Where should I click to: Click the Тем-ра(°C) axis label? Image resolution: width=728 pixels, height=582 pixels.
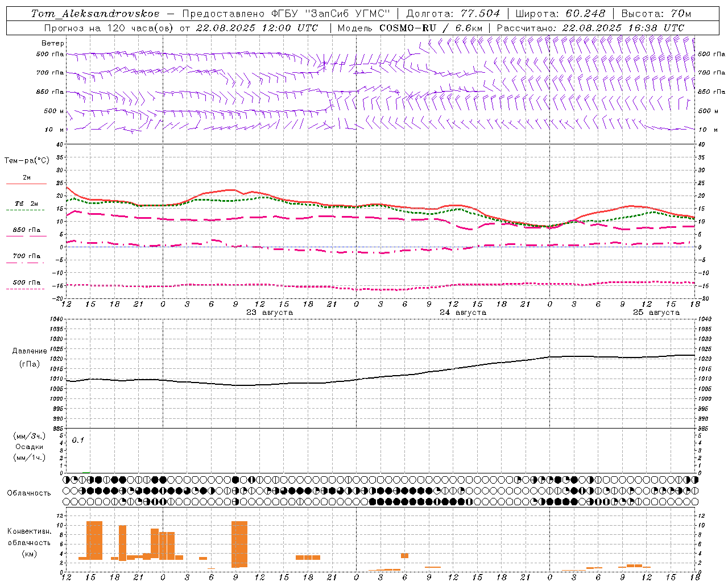pos(27,161)
